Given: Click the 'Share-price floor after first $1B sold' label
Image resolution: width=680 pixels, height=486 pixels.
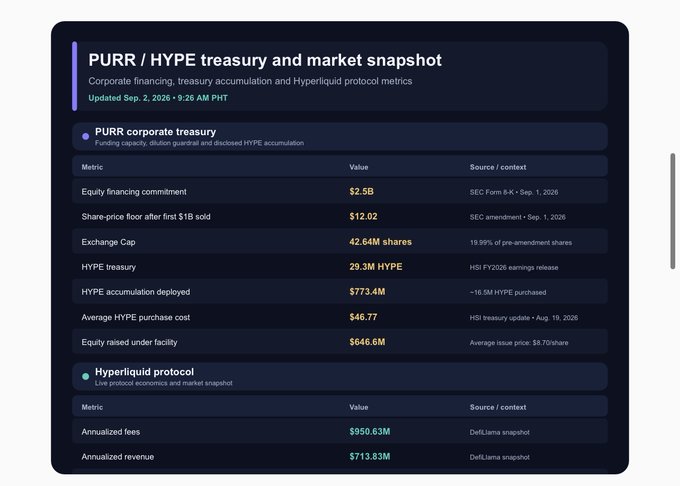Looking at the screenshot, I should coord(146,216).
